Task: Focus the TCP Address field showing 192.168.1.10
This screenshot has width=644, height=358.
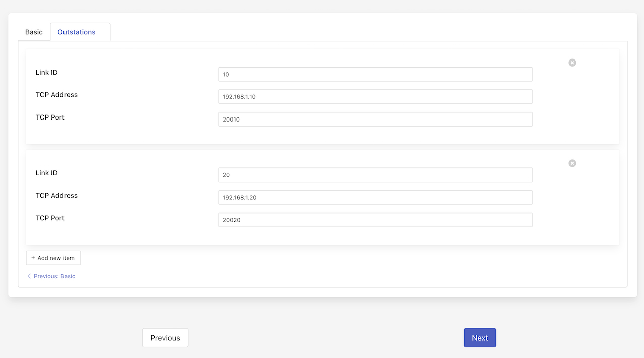Action: coord(375,97)
